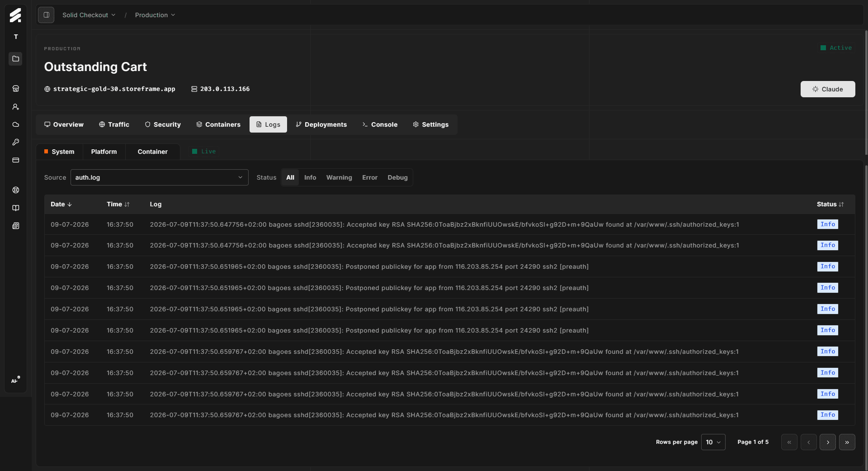Image resolution: width=868 pixels, height=471 pixels.
Task: Go to the next logs page
Action: coord(828,442)
